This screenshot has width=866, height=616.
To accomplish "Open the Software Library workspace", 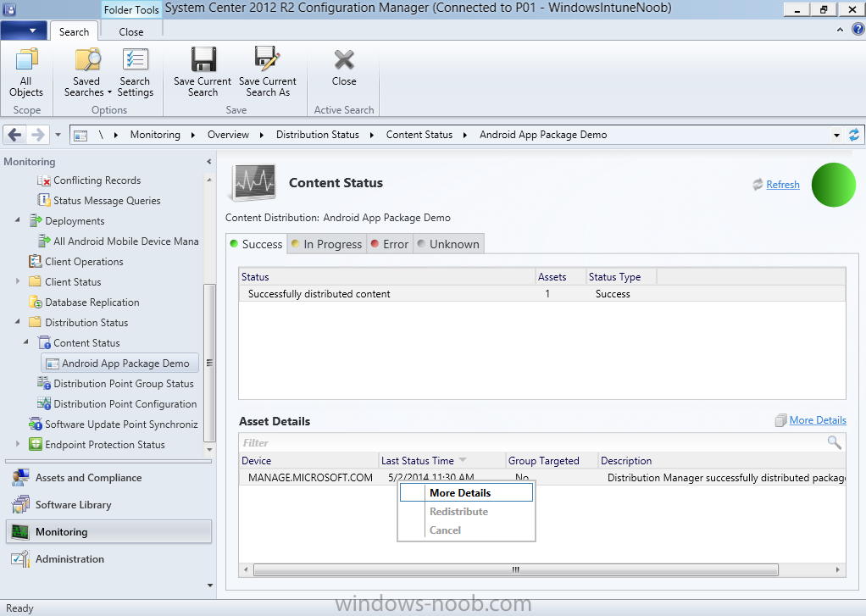I will click(108, 505).
